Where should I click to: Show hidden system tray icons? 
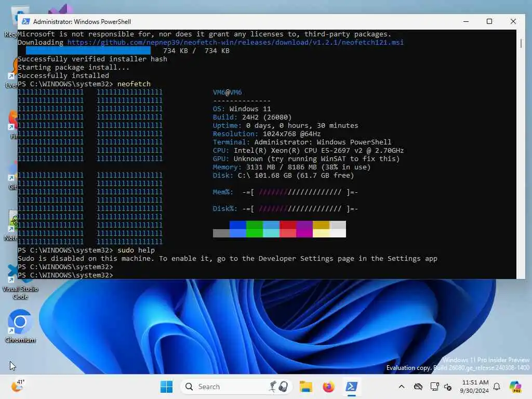402,387
